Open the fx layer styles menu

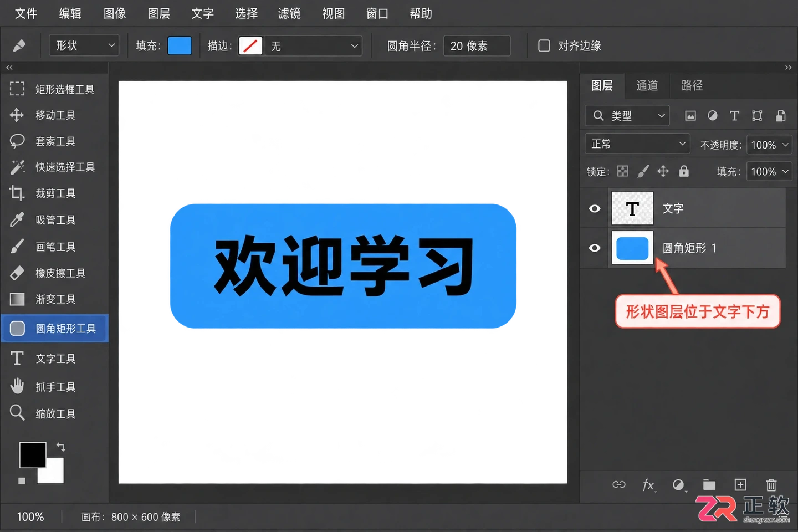648,485
